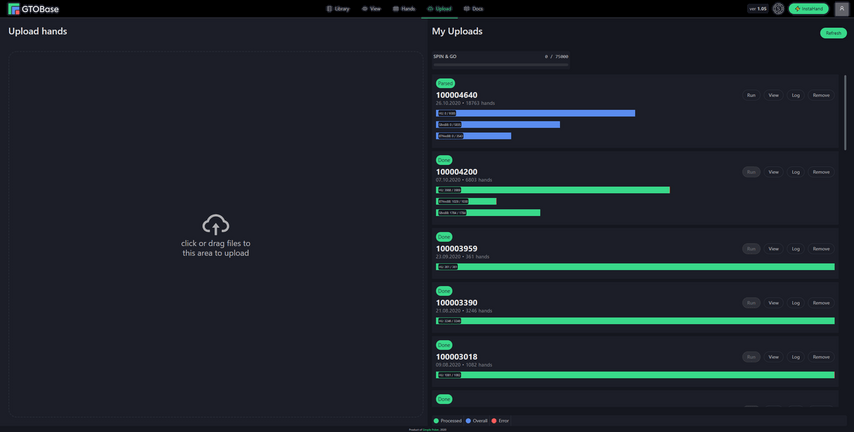The image size is (854, 432).
Task: Refresh the My Uploads list
Action: click(x=832, y=33)
